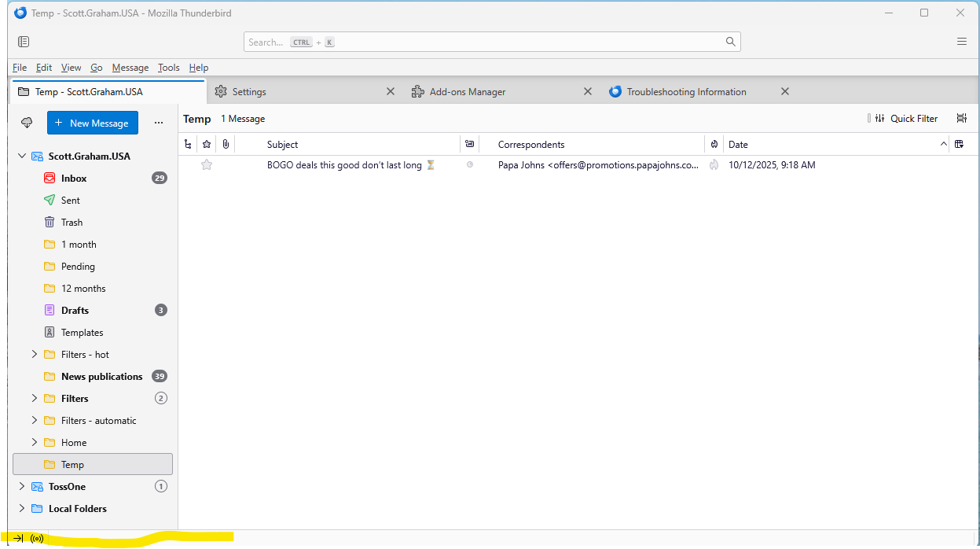
Task: Star the BOGO deals message
Action: point(207,165)
